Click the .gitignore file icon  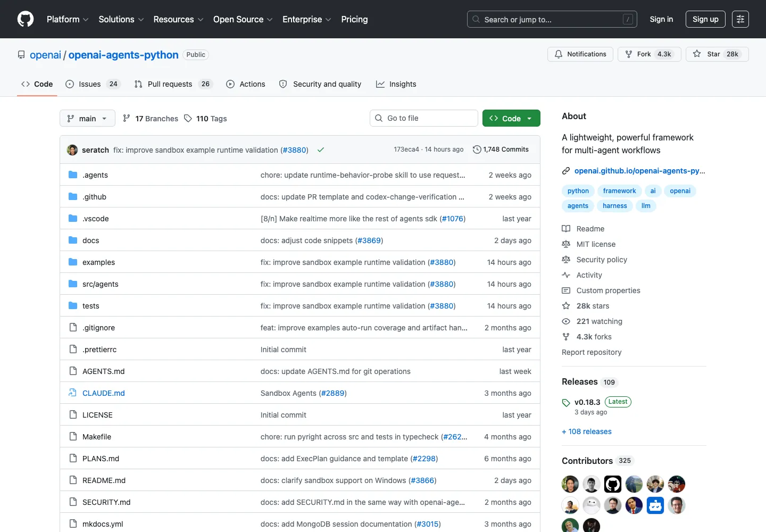[x=73, y=328]
